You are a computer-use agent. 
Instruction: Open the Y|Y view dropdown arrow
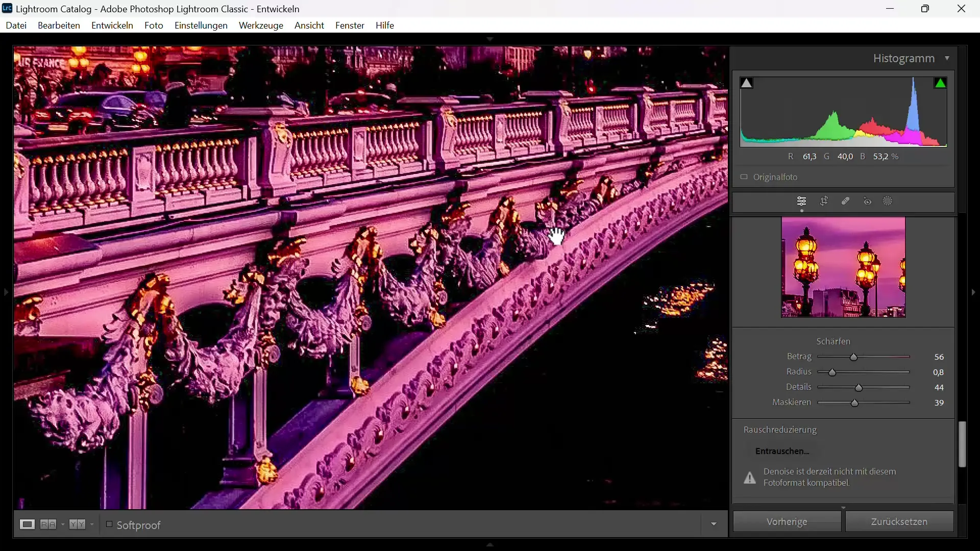92,524
